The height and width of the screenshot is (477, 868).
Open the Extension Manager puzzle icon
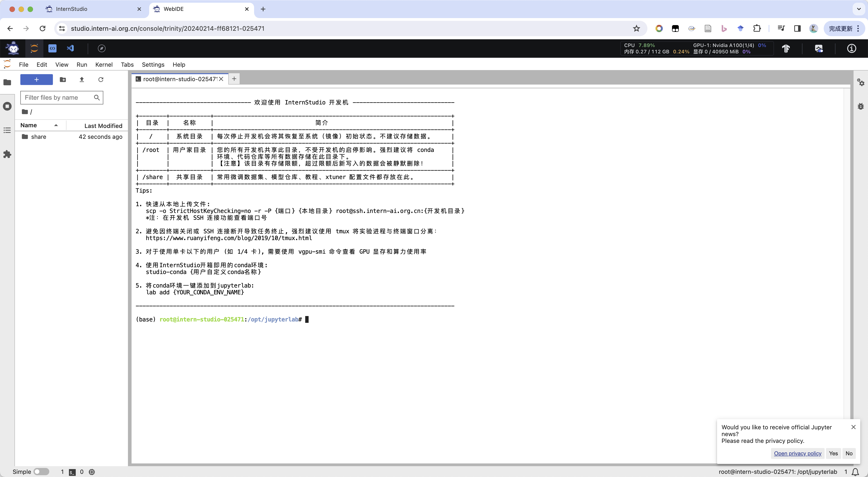[7, 154]
